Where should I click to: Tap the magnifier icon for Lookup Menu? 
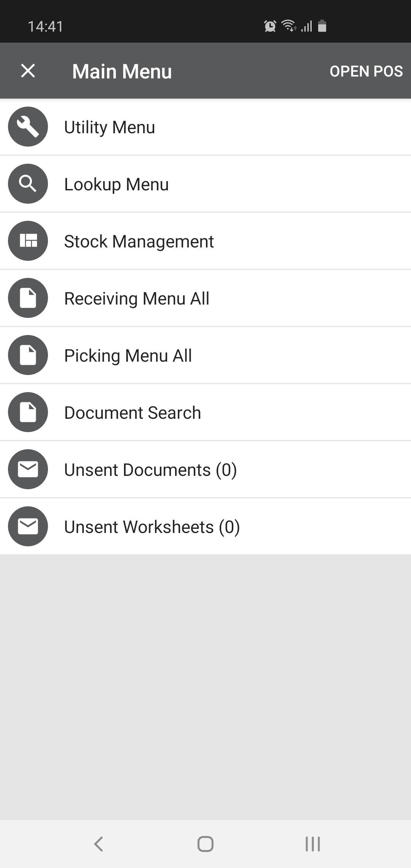tap(28, 184)
